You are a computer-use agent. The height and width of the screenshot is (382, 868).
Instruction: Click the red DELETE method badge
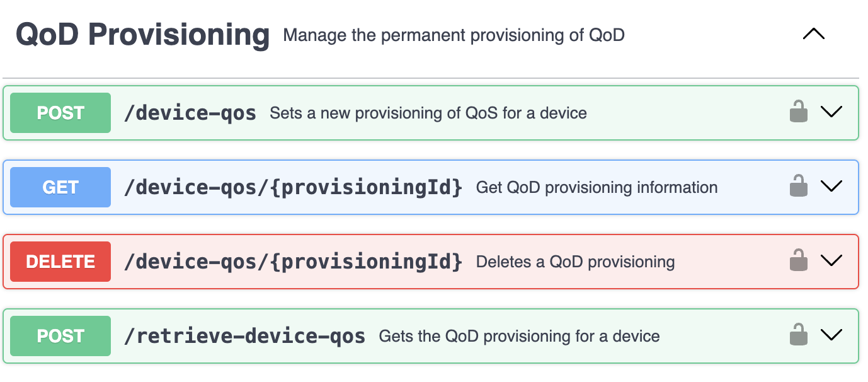(60, 262)
